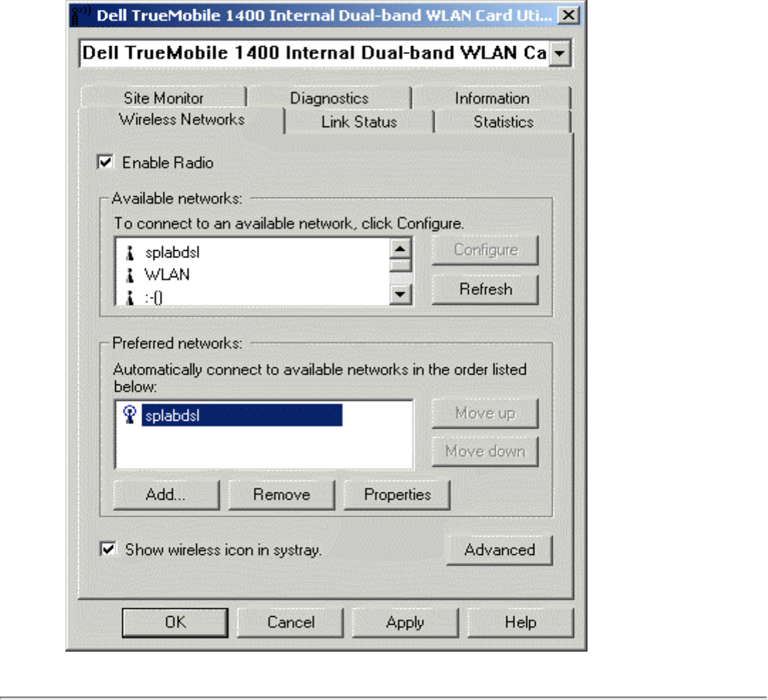Go to the Statistics tab
This screenshot has height=700, width=768.
[x=503, y=122]
